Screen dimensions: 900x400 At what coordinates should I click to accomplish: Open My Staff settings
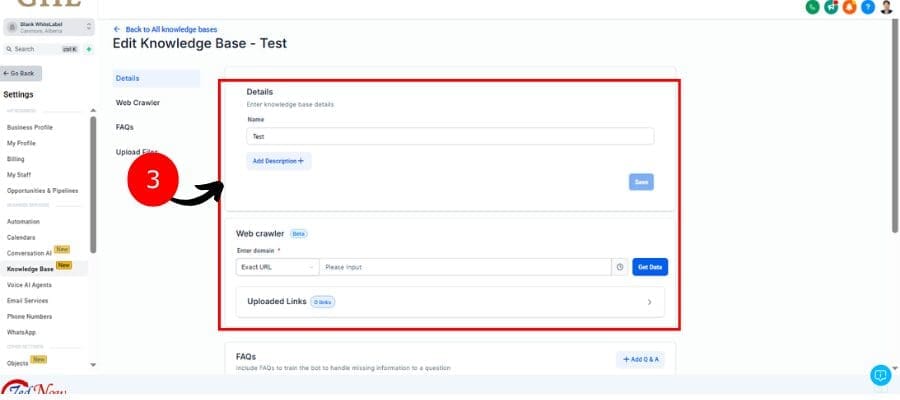click(x=19, y=174)
